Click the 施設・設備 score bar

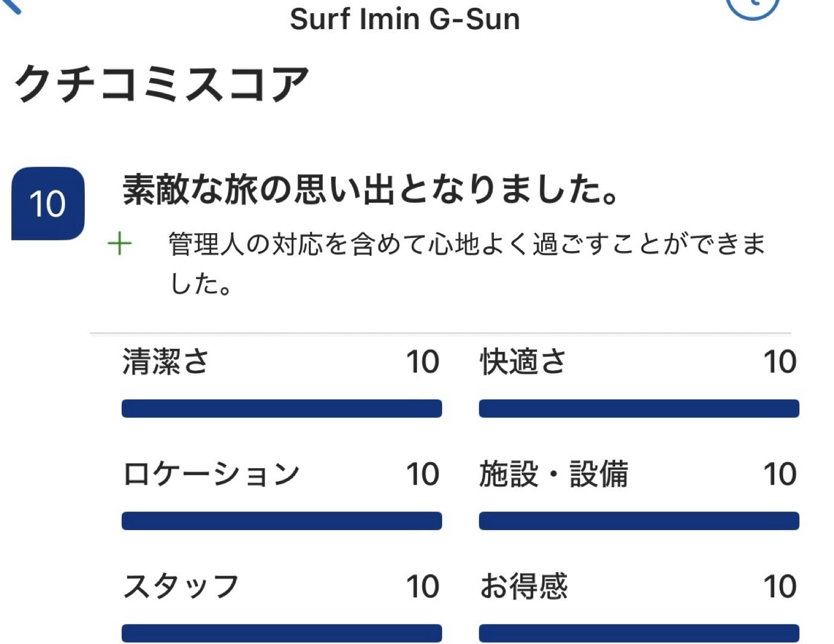[x=639, y=521]
